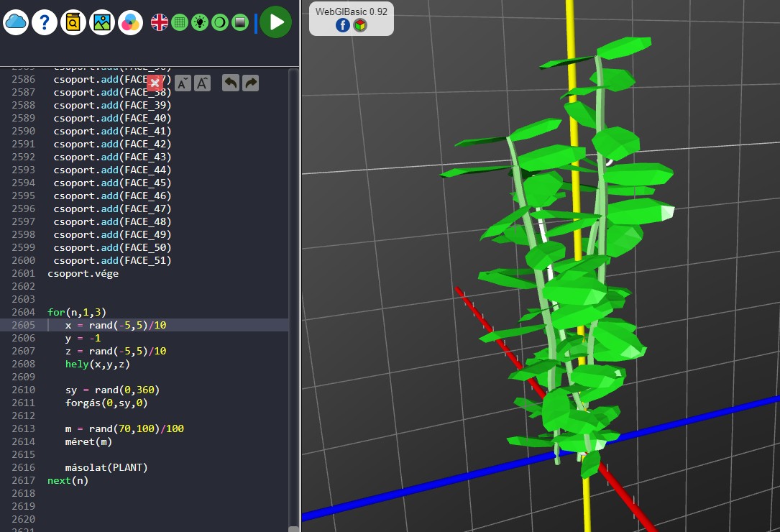Viewport: 780px width, 532px height.
Task: Open the image gallery icon
Action: pos(102,22)
